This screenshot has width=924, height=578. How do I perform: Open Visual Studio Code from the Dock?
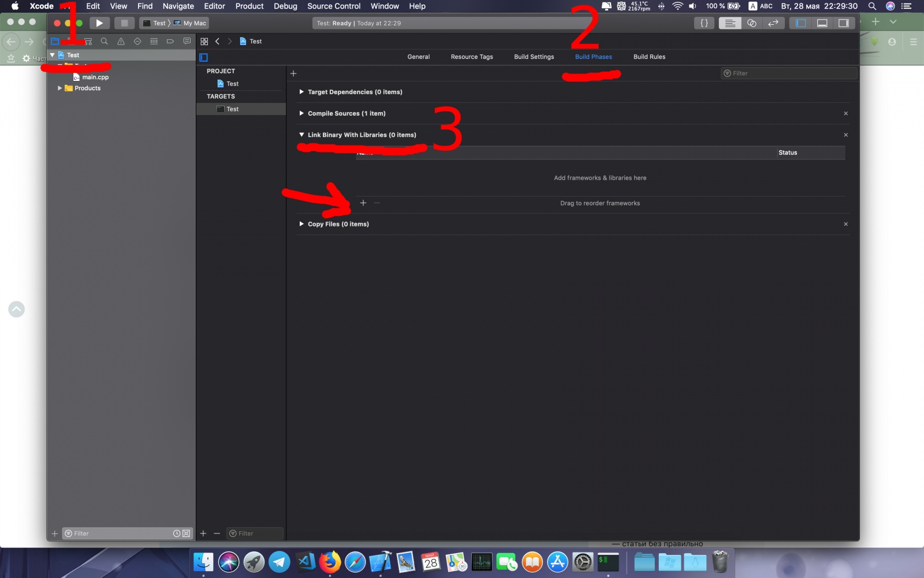coord(305,561)
